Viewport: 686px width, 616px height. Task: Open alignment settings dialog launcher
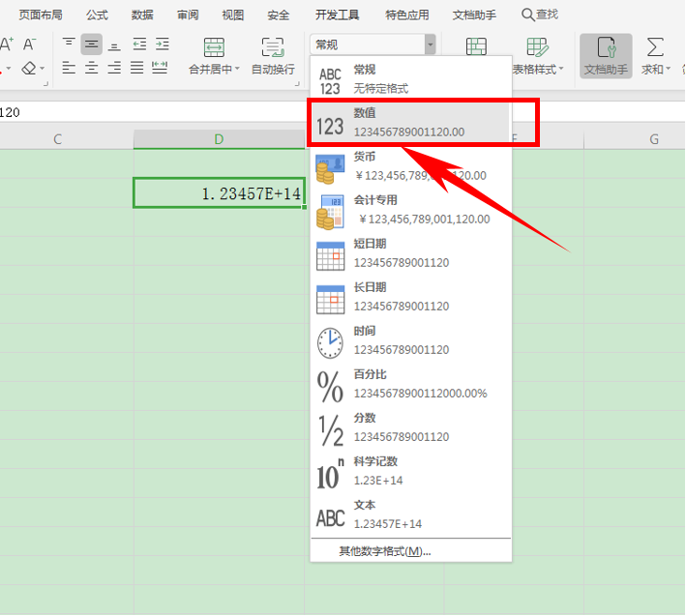297,83
